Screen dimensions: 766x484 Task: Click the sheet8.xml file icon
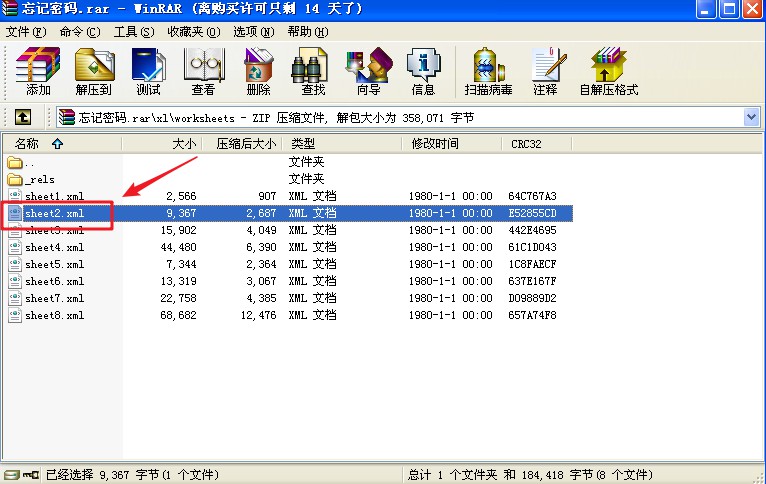(15, 316)
